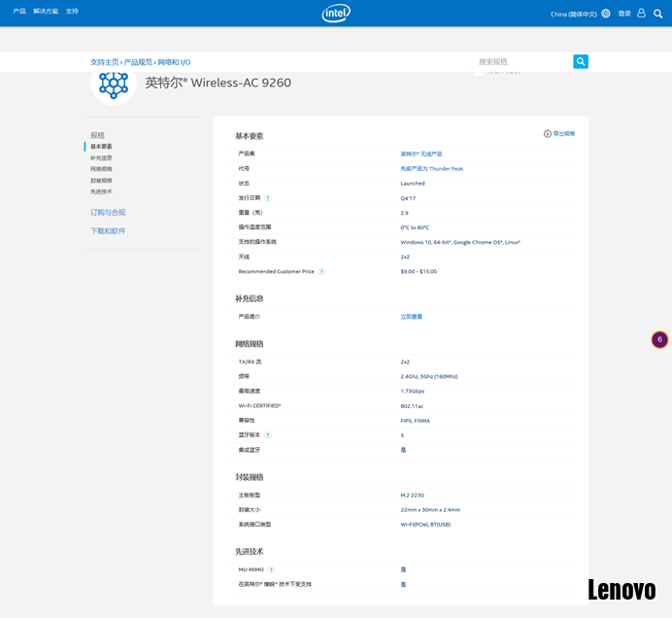Open the 支持 menu in header

pos(72,11)
